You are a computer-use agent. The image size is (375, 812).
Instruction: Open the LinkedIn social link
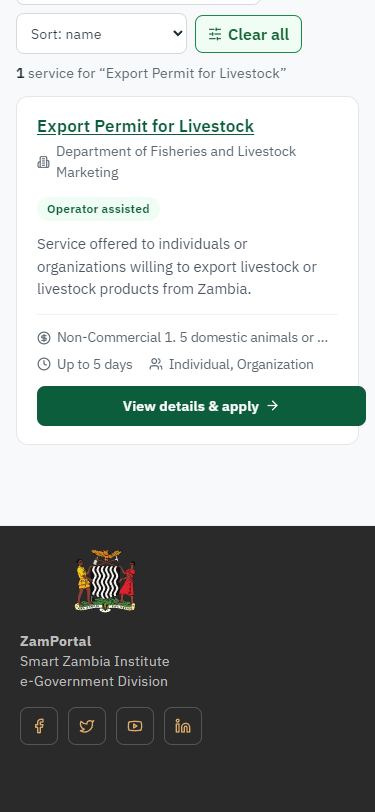183,726
